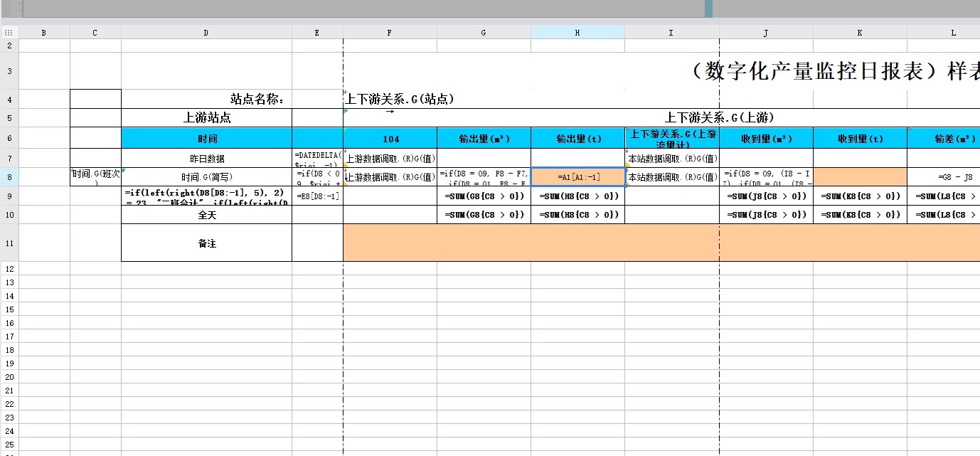Select row 6 header

click(x=9, y=138)
